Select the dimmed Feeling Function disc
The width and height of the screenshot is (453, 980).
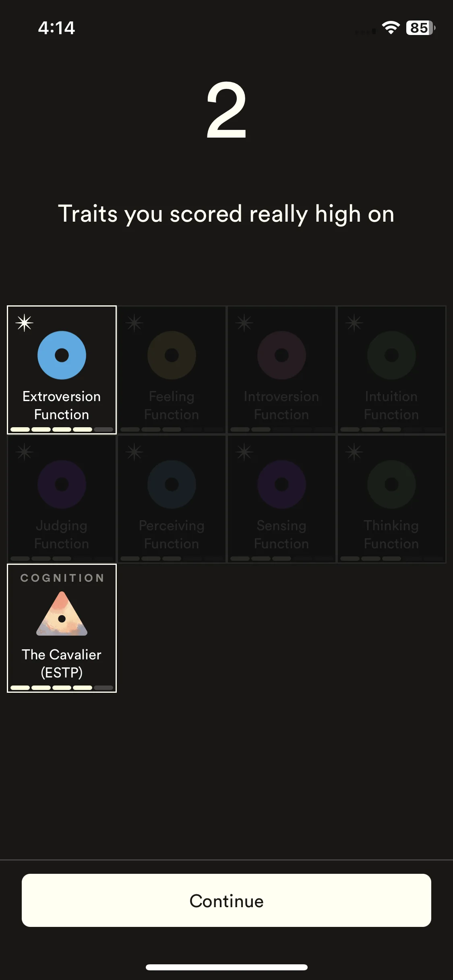172,355
